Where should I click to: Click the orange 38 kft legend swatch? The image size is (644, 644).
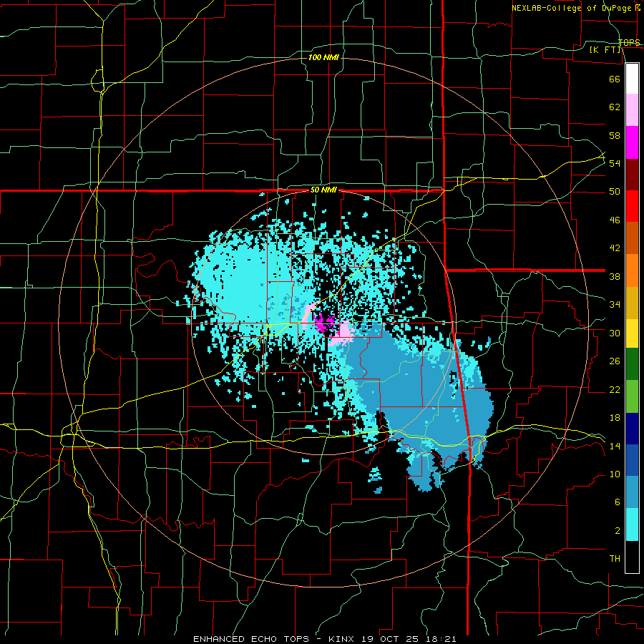(x=632, y=270)
